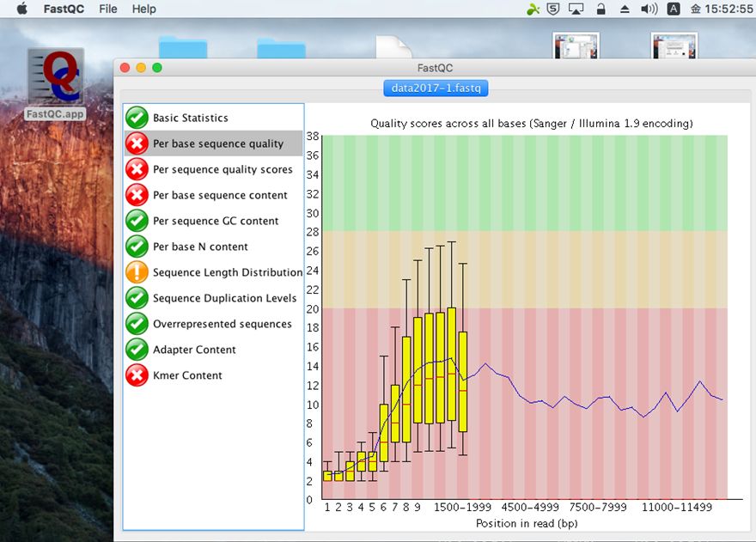Click the red X icon for Per base sequence content
This screenshot has width=756, height=542.
[137, 195]
